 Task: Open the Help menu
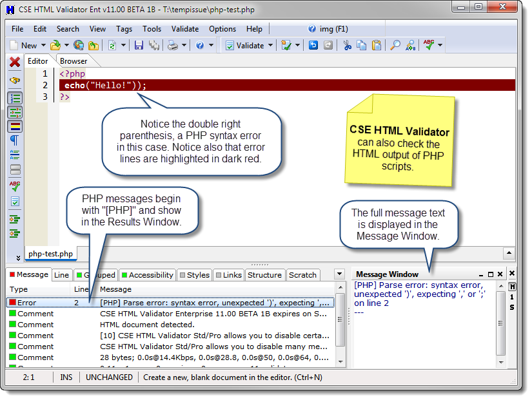click(x=255, y=29)
